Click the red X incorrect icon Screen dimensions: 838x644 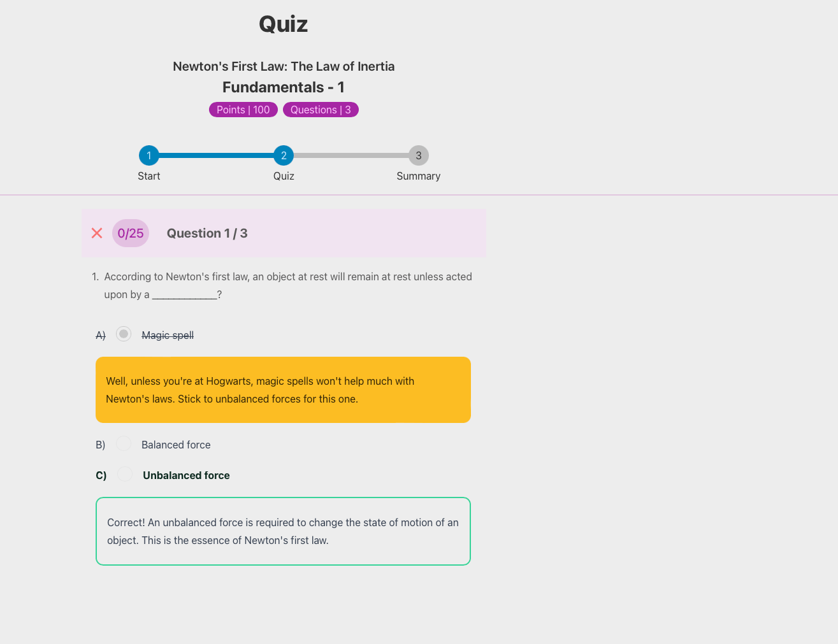coord(97,233)
